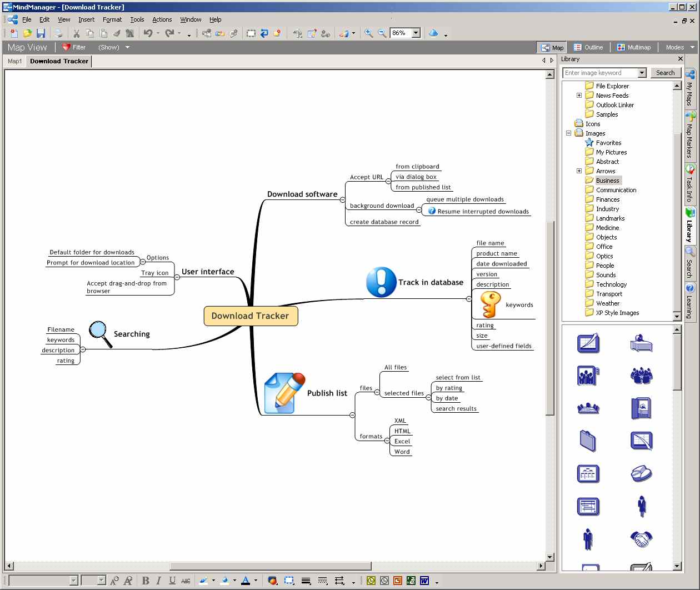Click the Undo arrow icon
The height and width of the screenshot is (590, 700).
pos(147,33)
